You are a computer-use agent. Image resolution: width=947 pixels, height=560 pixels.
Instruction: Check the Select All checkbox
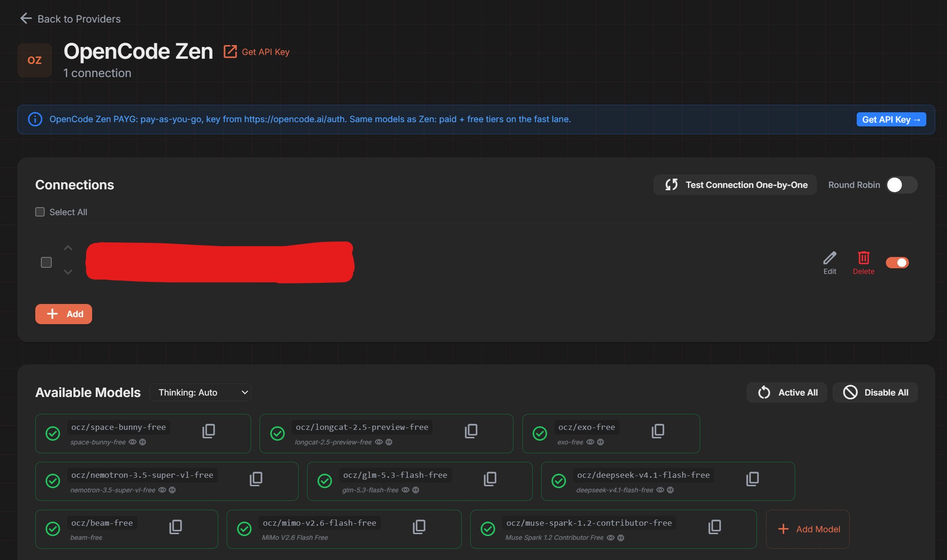point(40,212)
